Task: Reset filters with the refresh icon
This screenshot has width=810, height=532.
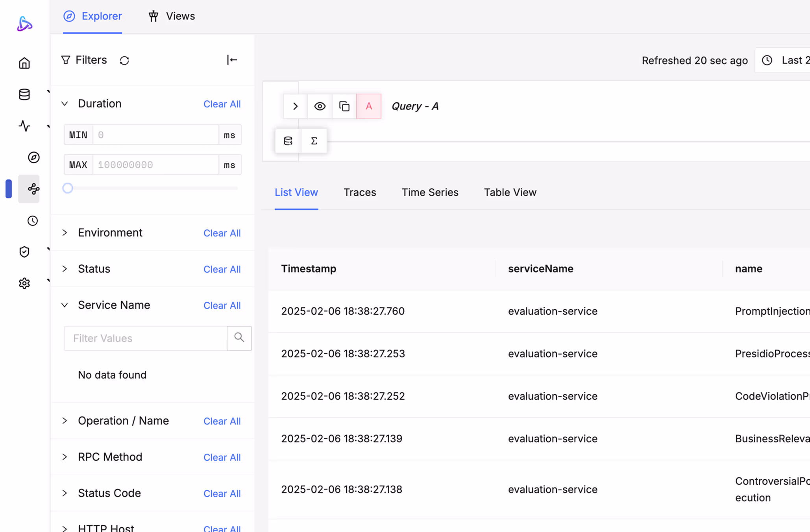Action: pyautogui.click(x=124, y=61)
